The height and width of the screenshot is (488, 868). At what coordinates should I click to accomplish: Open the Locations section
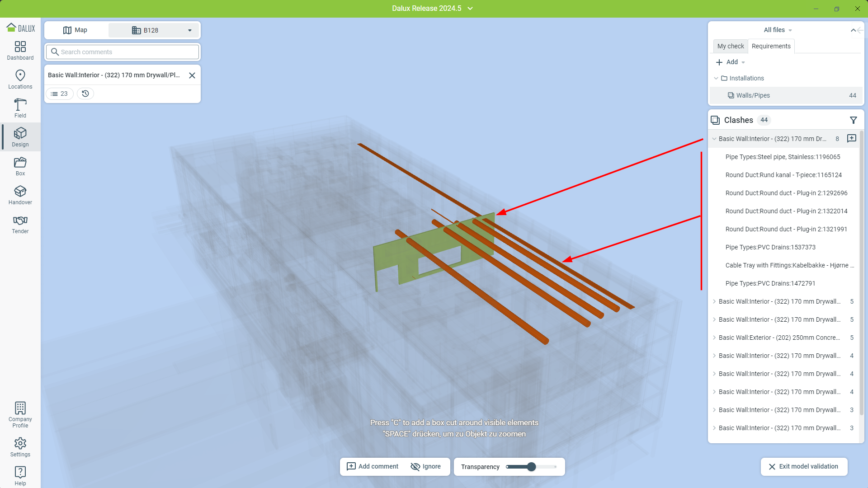point(20,79)
